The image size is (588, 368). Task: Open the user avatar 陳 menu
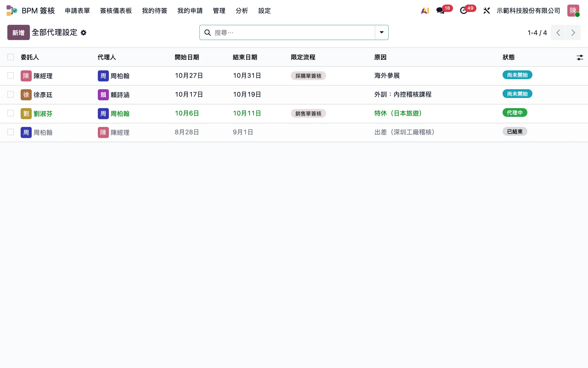tap(573, 11)
